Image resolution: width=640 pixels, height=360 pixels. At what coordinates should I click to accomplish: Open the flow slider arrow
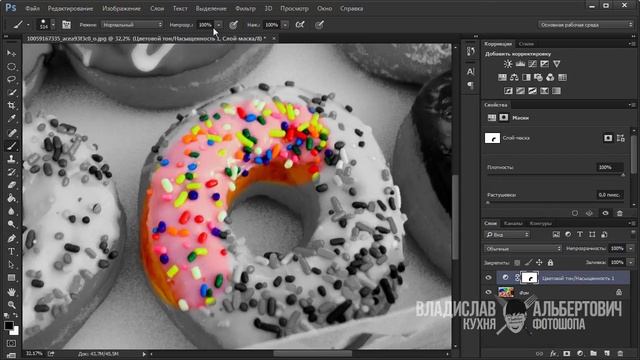coord(285,25)
